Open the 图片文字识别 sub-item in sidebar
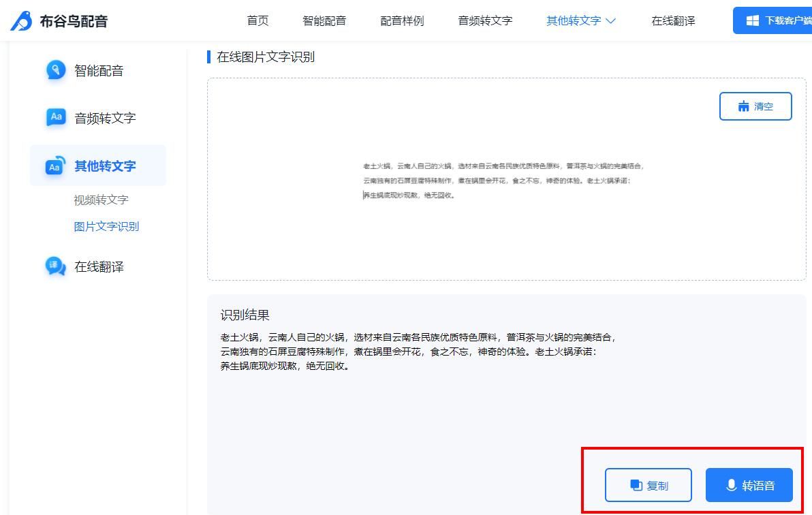Image resolution: width=812 pixels, height=515 pixels. tap(106, 226)
